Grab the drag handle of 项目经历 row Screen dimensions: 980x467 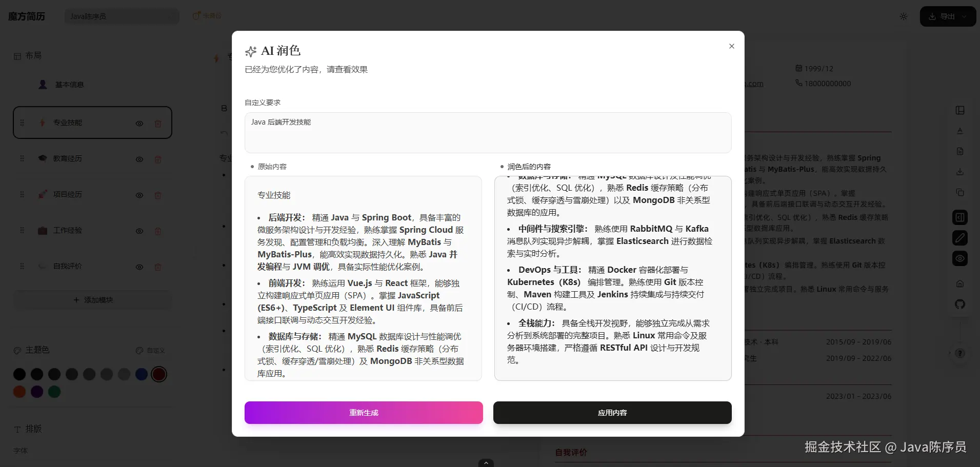click(x=22, y=194)
